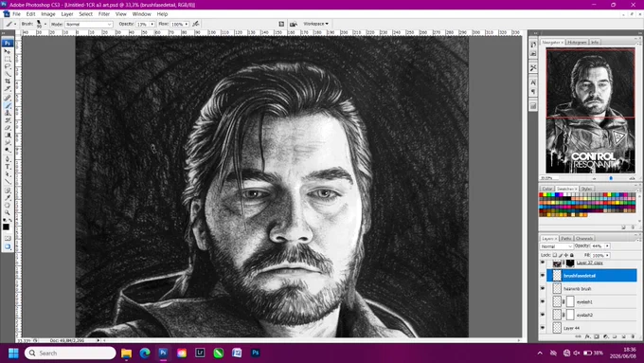This screenshot has height=363, width=644.
Task: Switch to the Histogram tab
Action: [577, 42]
